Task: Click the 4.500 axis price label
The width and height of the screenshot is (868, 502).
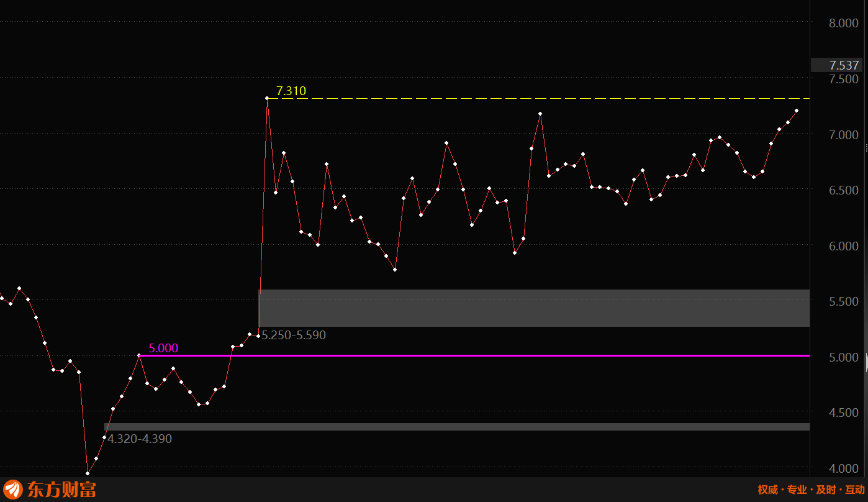Action: point(844,413)
